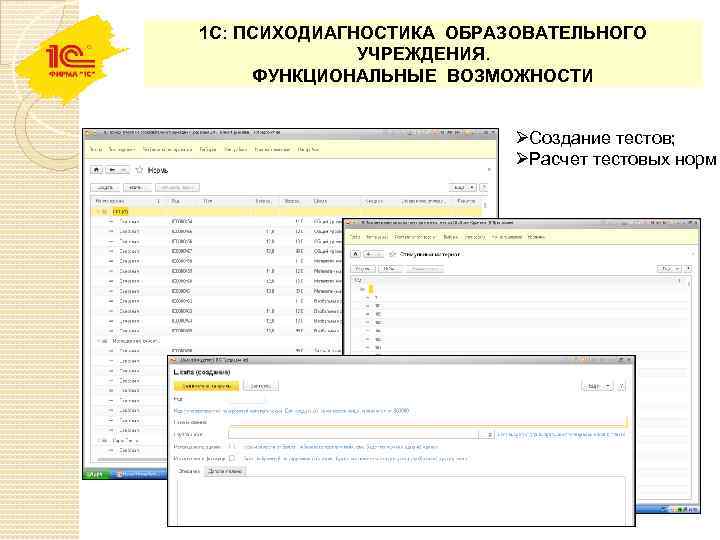
Task: Click the blue hint link beside the group field
Action: tap(561, 434)
